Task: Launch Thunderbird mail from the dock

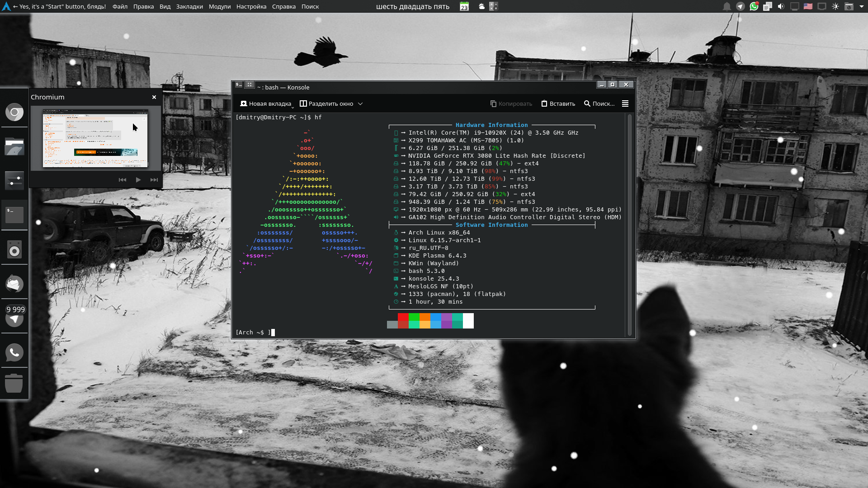Action: pyautogui.click(x=14, y=284)
